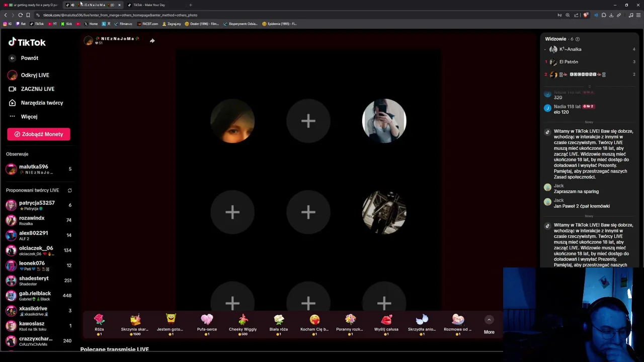Click Nadia 118 lat chat username

pos(567,107)
